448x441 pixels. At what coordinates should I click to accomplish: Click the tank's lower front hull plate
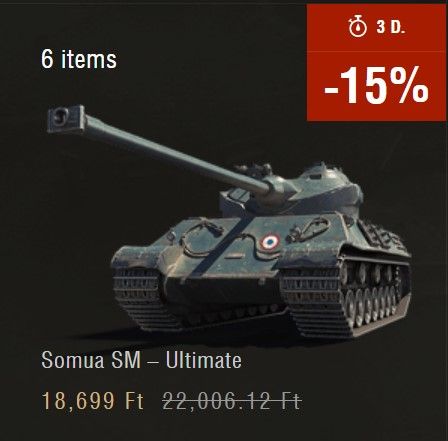tap(223, 292)
